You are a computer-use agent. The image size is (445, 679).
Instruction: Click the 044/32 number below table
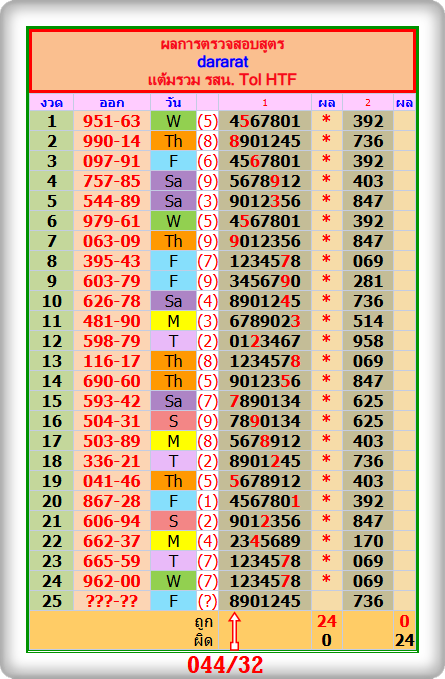point(225,665)
